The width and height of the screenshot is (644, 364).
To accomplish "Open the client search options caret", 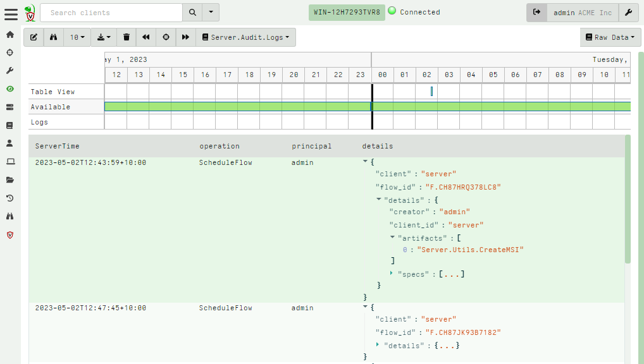I will coord(211,12).
